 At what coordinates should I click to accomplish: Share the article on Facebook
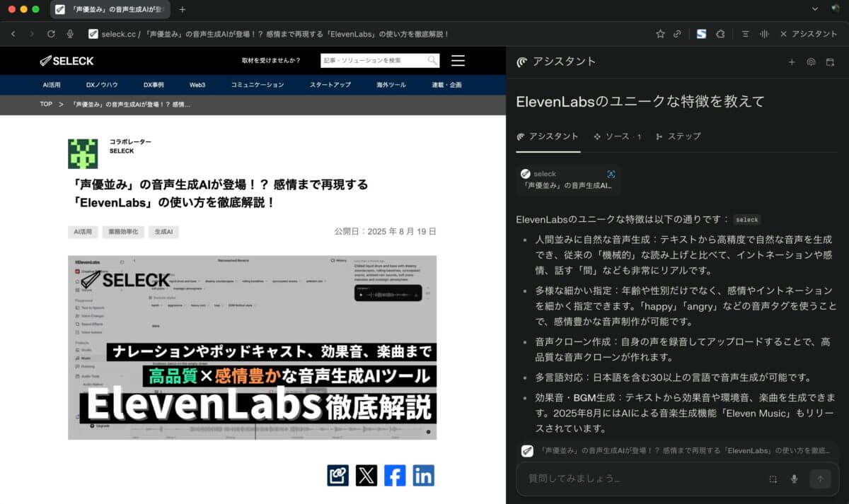pos(395,475)
